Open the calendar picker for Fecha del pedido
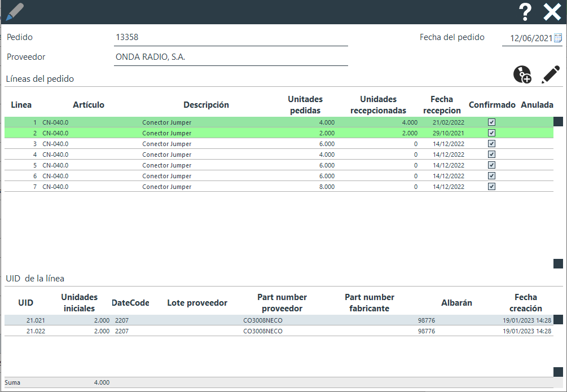 [x=558, y=38]
